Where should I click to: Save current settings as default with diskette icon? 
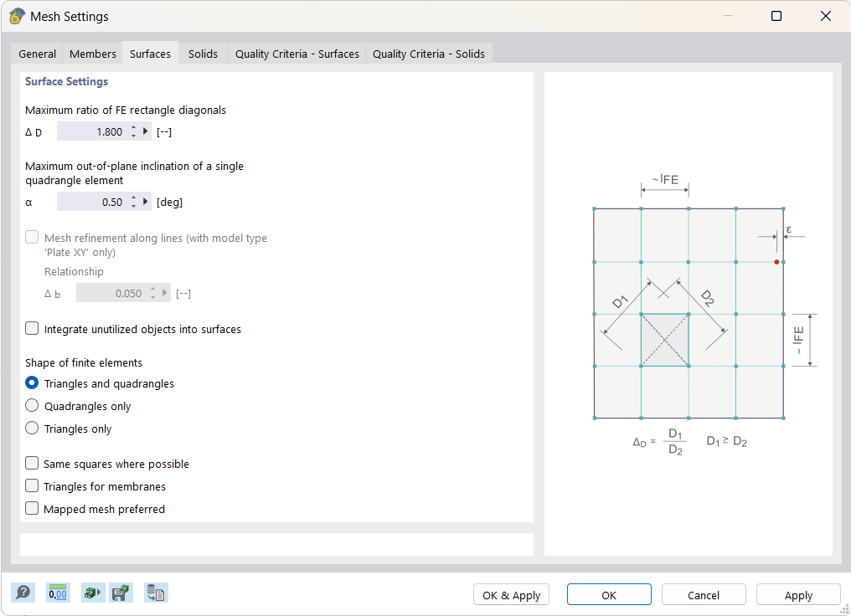(x=121, y=592)
